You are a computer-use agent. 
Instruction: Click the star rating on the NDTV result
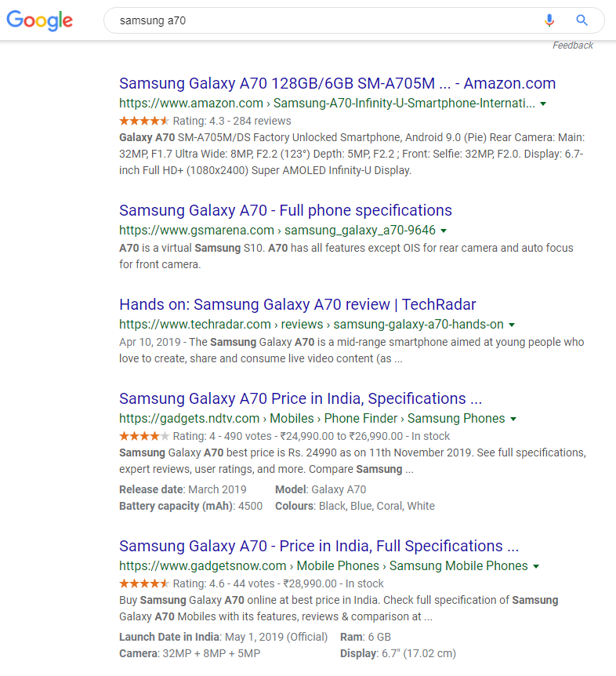(144, 435)
